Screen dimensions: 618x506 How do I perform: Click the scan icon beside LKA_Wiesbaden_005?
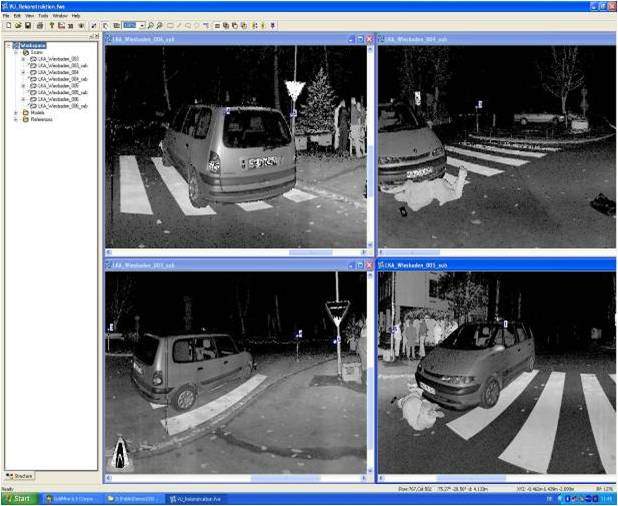(34, 86)
